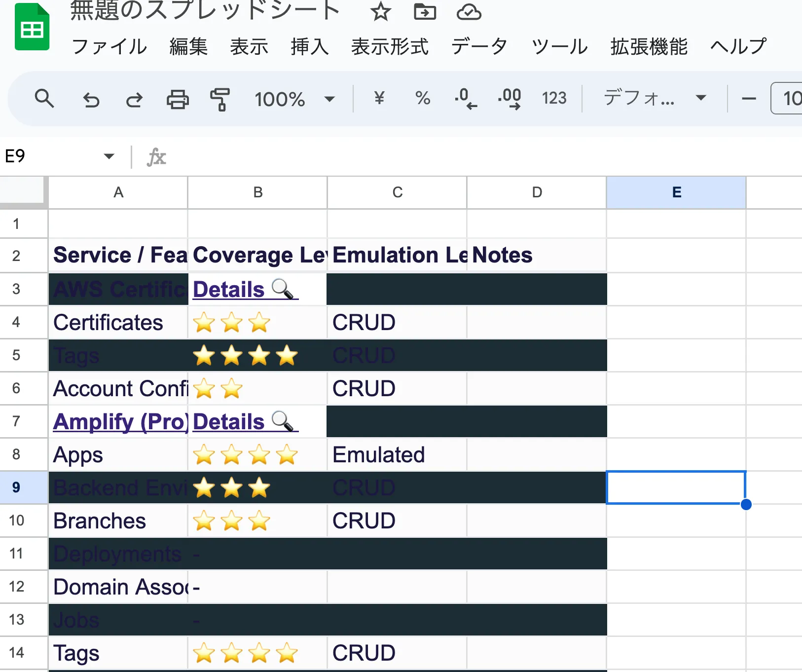Open the デフォ... font dropdown
This screenshot has height=672, width=802.
(x=655, y=98)
